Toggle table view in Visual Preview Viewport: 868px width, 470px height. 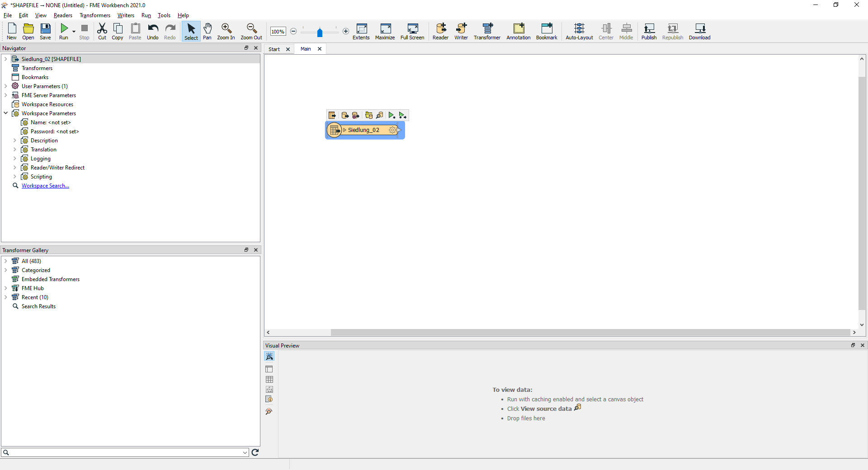click(269, 369)
